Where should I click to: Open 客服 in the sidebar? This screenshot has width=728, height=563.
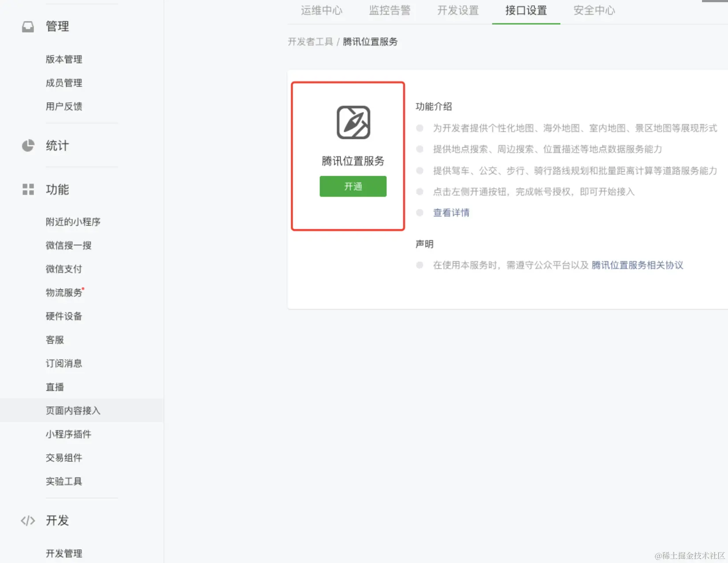pyautogui.click(x=55, y=340)
